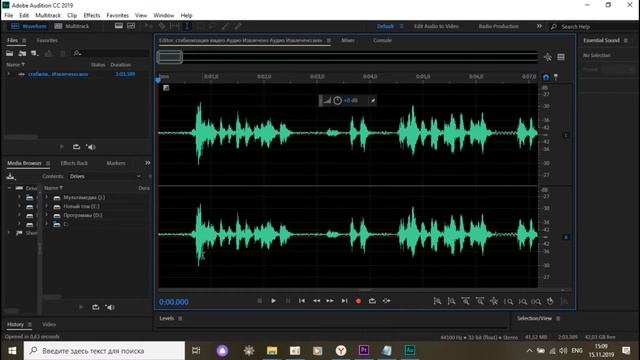
Task: Click the Play button
Action: pos(273,301)
